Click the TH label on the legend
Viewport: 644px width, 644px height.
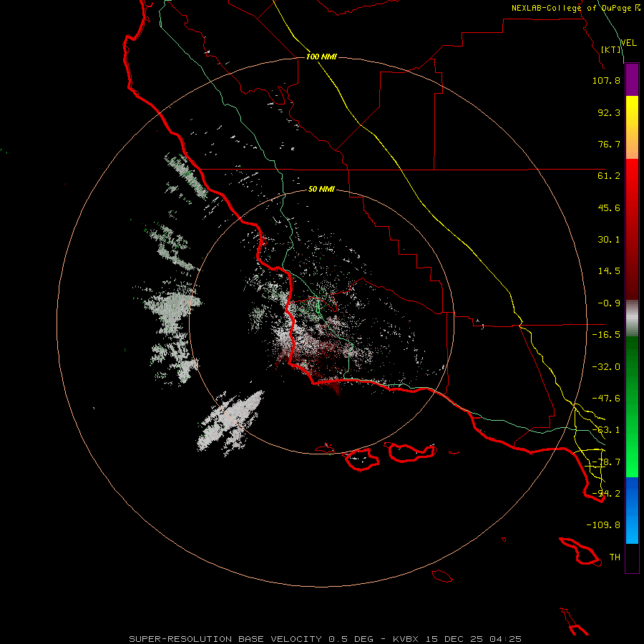click(x=615, y=557)
